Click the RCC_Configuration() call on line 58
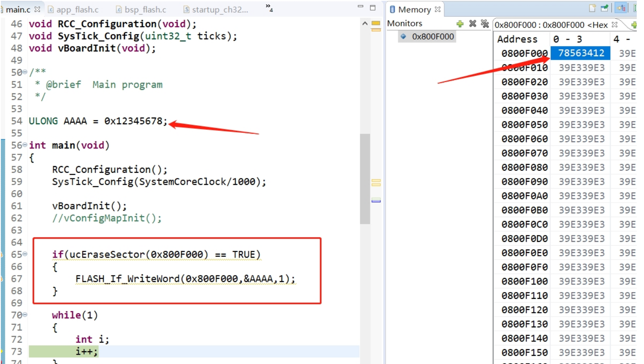The width and height of the screenshot is (644, 364). 110,169
